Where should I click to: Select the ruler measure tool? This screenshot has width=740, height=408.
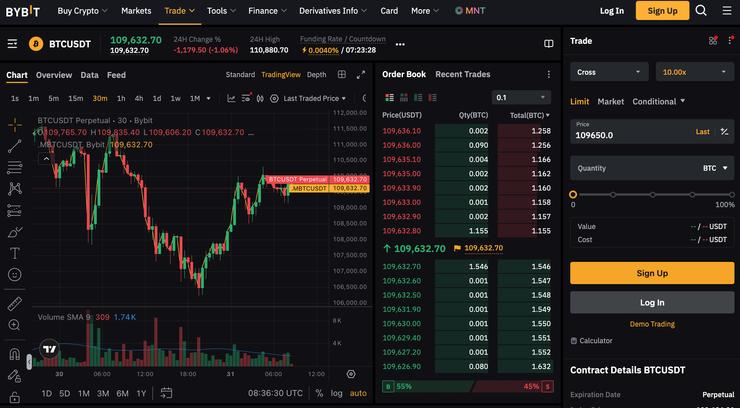[x=15, y=304]
